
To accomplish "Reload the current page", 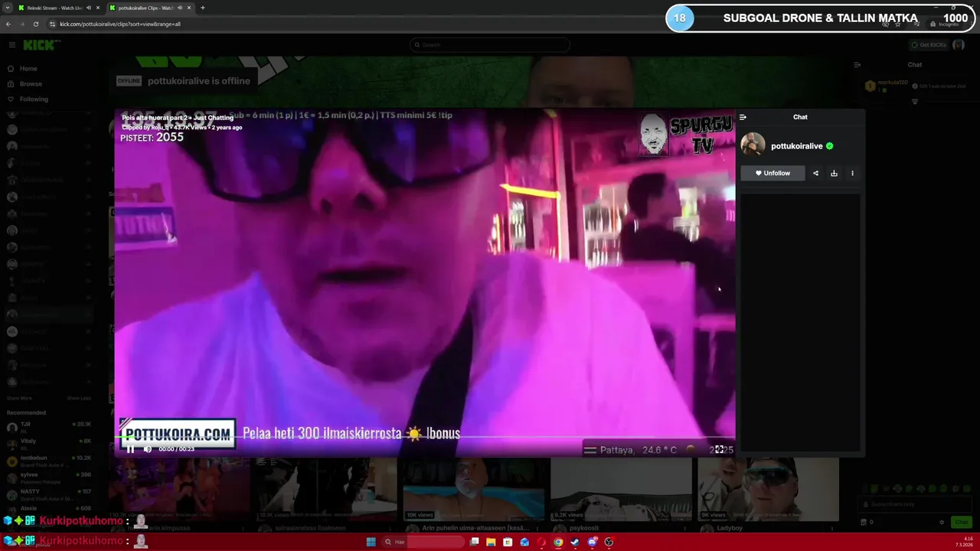I will point(35,24).
